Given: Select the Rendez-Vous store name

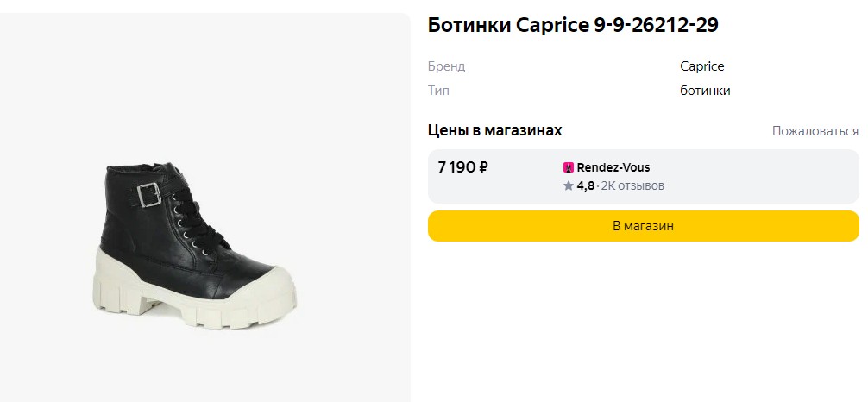Looking at the screenshot, I should tap(613, 167).
